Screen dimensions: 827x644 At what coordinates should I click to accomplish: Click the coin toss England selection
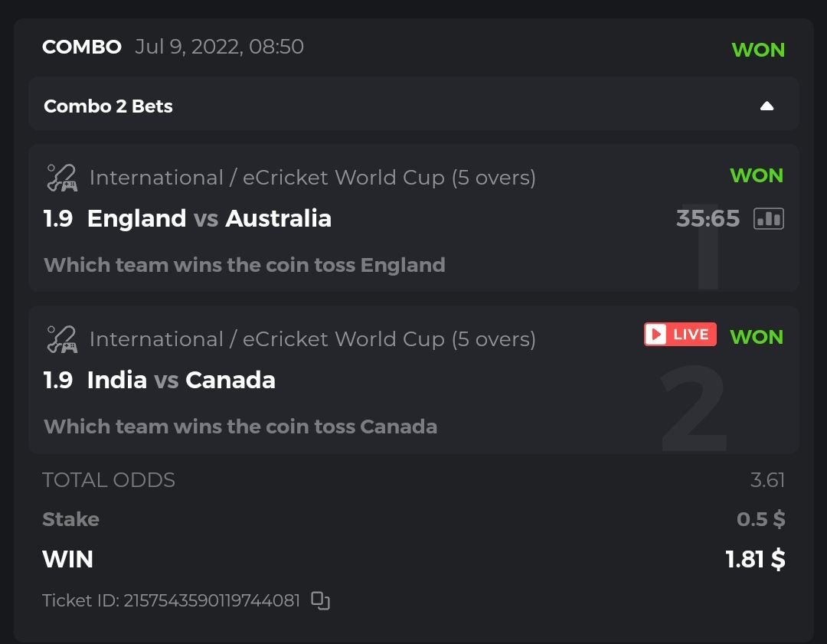pos(244,265)
